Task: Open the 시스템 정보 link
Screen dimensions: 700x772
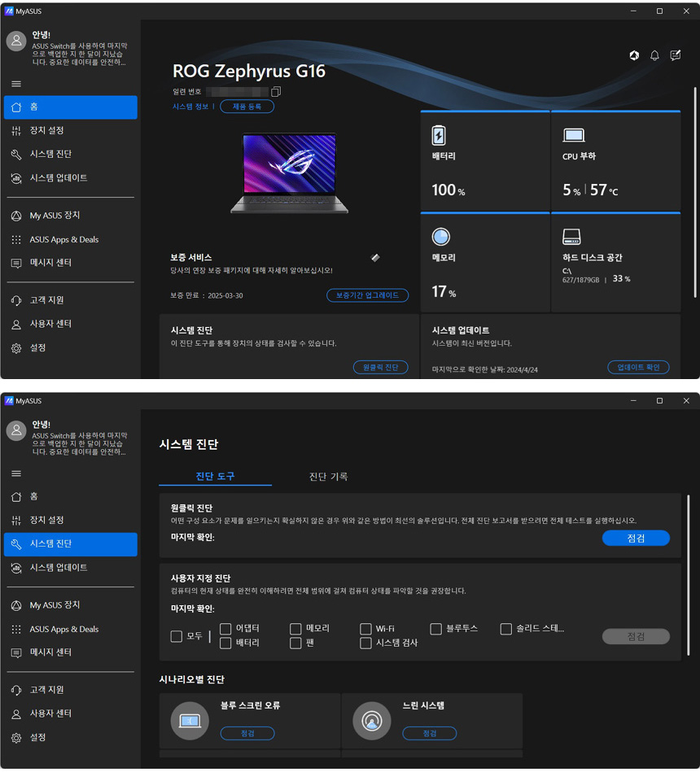Action: coord(190,107)
